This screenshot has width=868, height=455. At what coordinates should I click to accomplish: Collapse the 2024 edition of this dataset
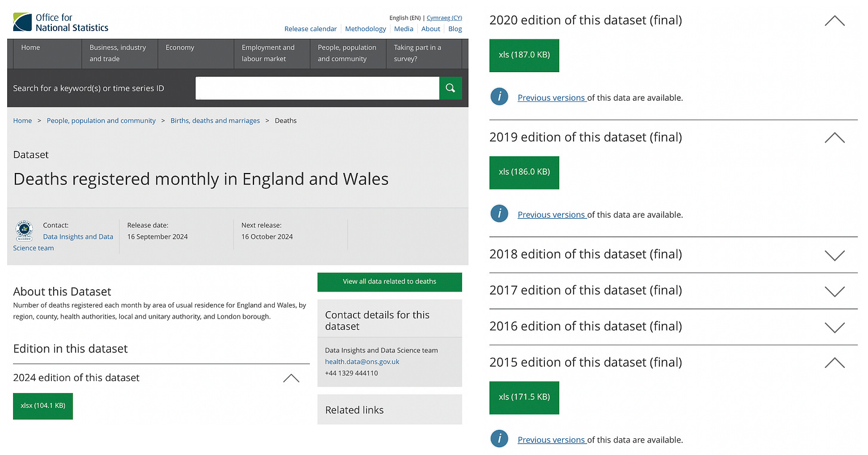coord(291,378)
